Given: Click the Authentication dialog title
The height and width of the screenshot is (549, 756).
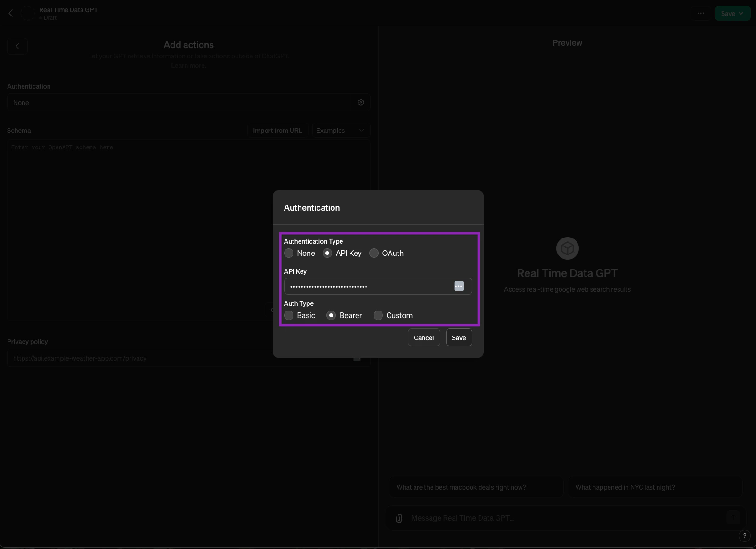Looking at the screenshot, I should (x=312, y=208).
